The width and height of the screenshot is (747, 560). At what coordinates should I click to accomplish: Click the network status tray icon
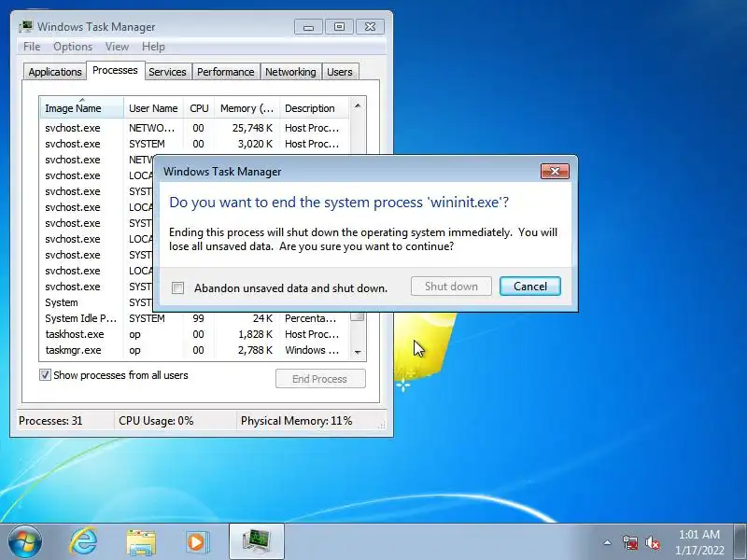pyautogui.click(x=630, y=542)
